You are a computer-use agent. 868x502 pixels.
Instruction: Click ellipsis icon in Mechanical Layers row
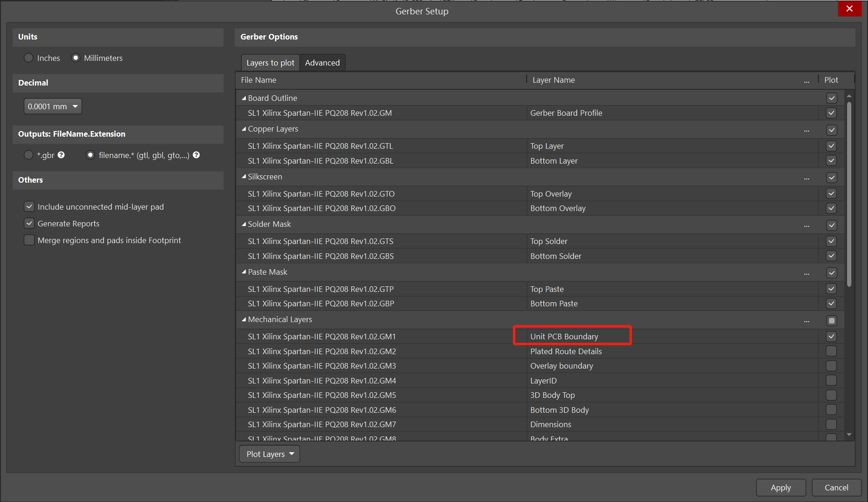click(807, 321)
